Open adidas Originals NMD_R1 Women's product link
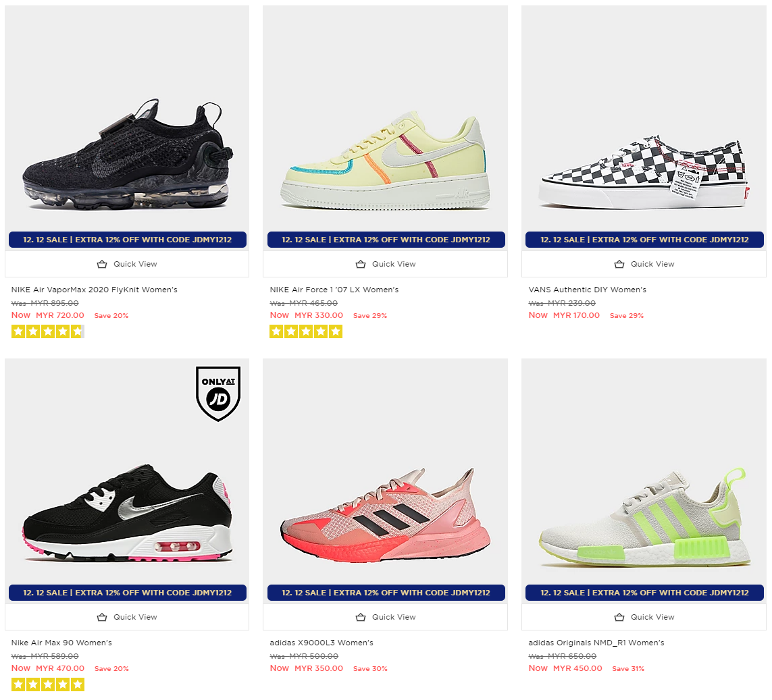This screenshot has height=700, width=772. pos(596,643)
